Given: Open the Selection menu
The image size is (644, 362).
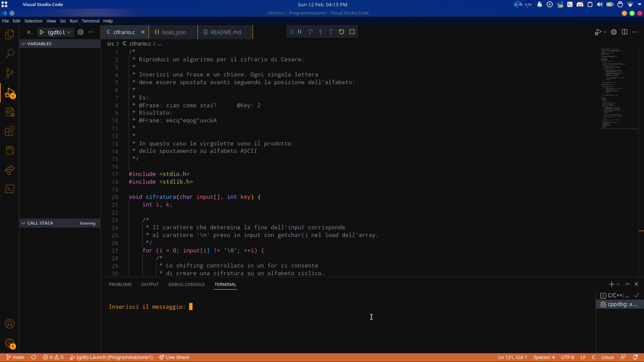Looking at the screenshot, I should point(33,21).
